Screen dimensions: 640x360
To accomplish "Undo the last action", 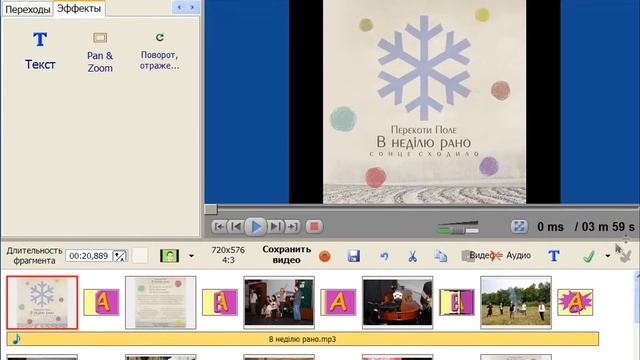I will tap(384, 256).
